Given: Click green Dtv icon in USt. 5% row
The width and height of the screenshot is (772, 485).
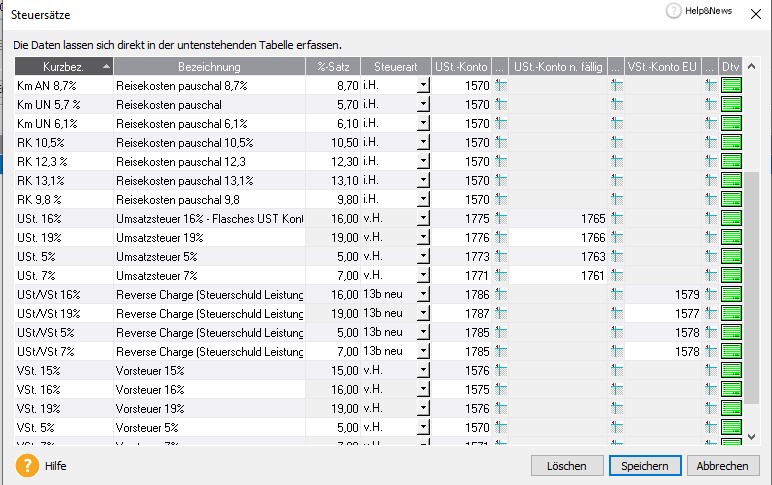Looking at the screenshot, I should (731, 257).
